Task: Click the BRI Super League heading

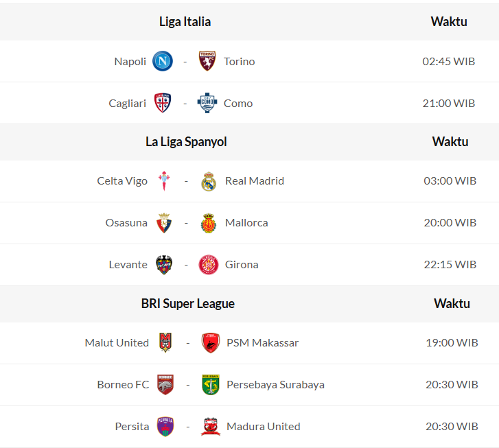Action: 188,304
